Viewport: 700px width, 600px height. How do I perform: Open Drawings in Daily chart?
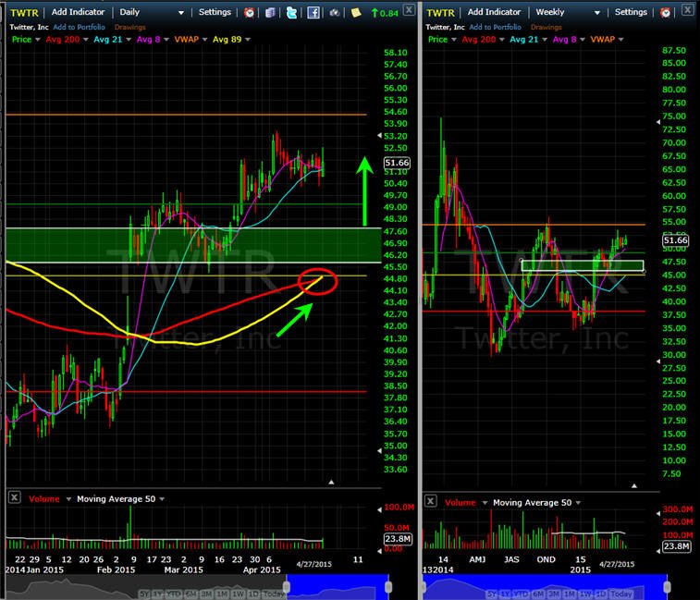click(129, 27)
